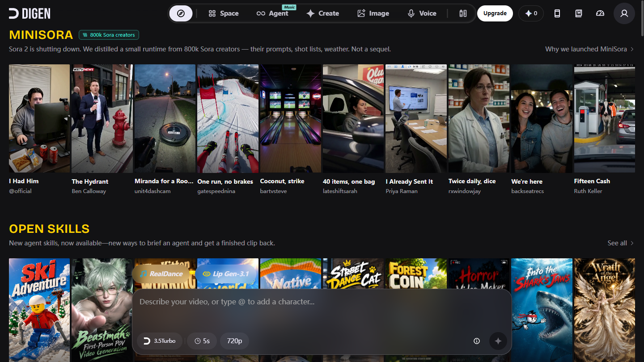Open the Agent tab with Music badge
Viewport: 644px width, 362px height.
[x=272, y=13]
